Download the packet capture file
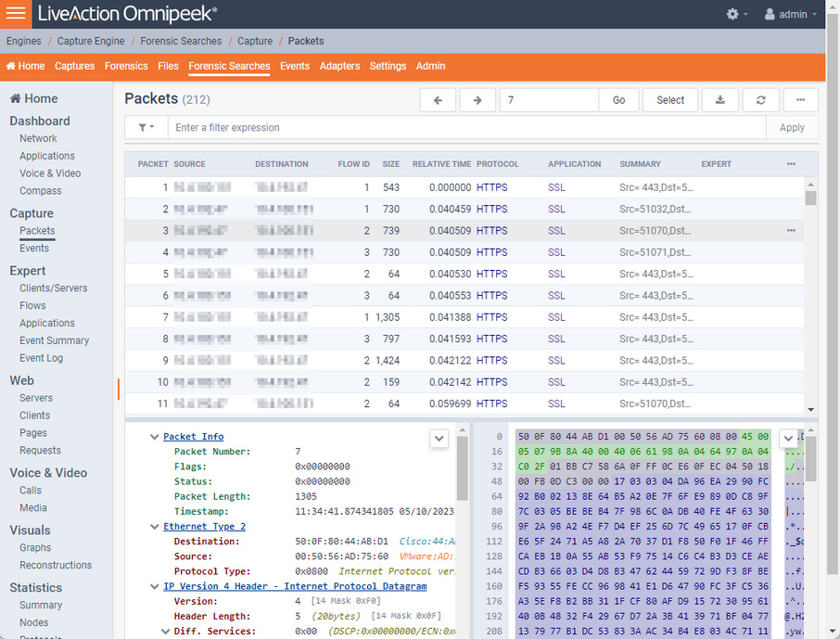This screenshot has height=639, width=840. [719, 99]
